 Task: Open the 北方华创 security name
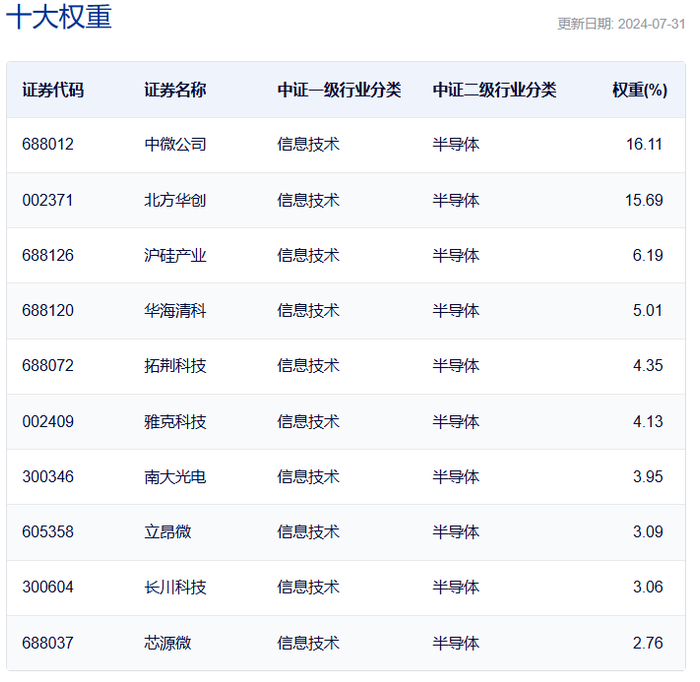(175, 200)
